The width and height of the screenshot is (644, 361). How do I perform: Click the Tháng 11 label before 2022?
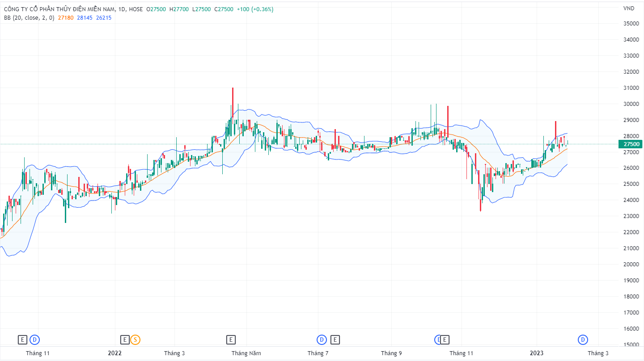pos(38,353)
